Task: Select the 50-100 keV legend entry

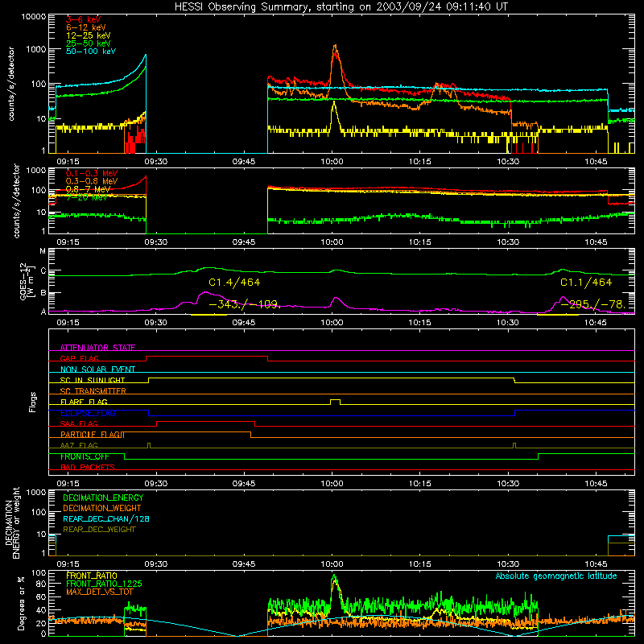Action: click(x=90, y=51)
